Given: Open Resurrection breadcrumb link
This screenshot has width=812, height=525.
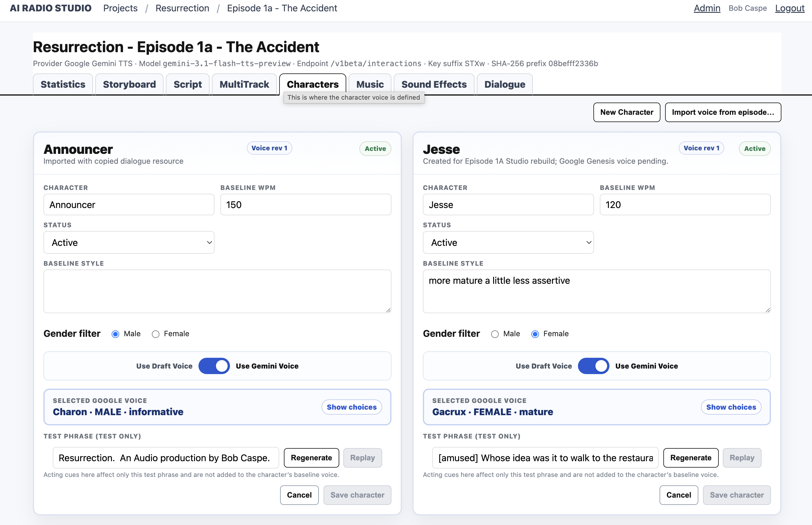Looking at the screenshot, I should 182,8.
